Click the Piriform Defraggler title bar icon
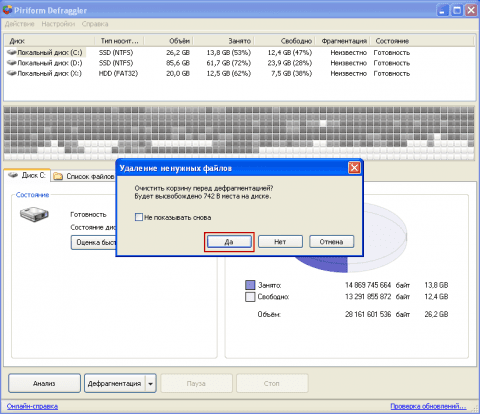This screenshot has width=480, height=414. pyautogui.click(x=7, y=10)
